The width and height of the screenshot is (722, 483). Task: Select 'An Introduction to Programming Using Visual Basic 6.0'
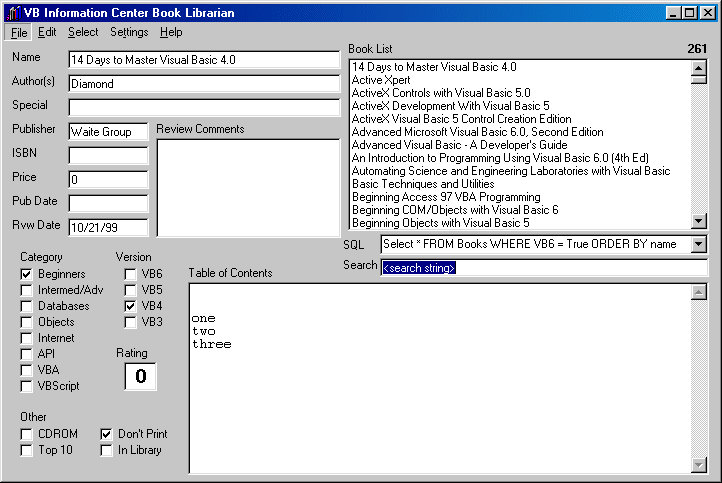(520, 158)
